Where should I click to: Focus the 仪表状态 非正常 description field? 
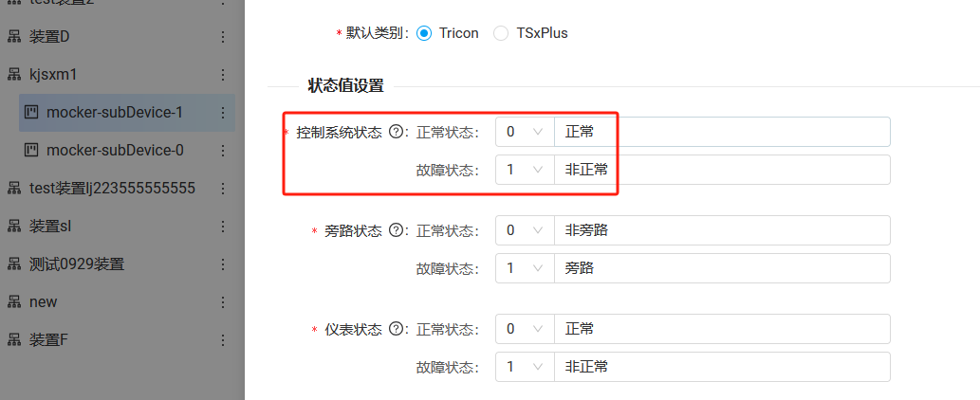pos(722,367)
